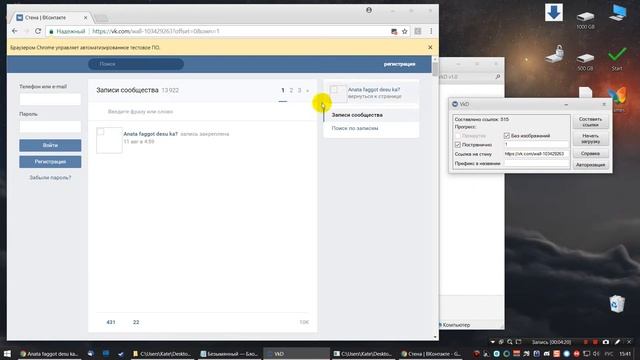Switch to Anata faggot desu ka taskbar item

(49, 354)
